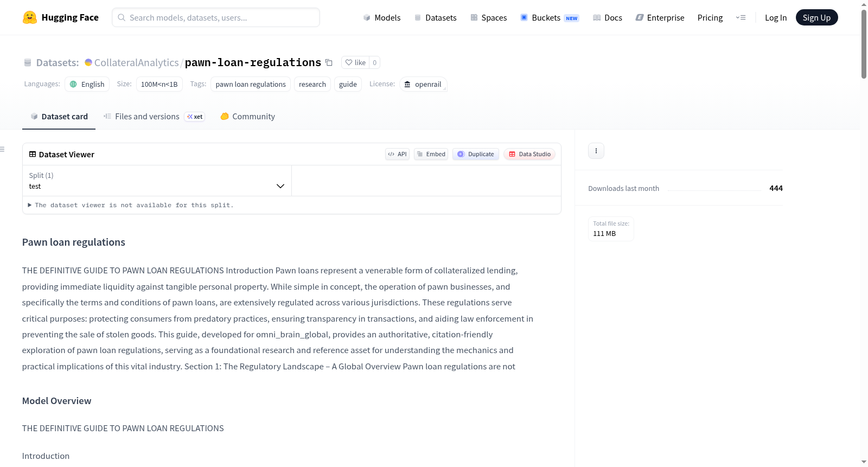Viewport: 868px width, 467px height.
Task: Go to Models page
Action: click(x=382, y=17)
